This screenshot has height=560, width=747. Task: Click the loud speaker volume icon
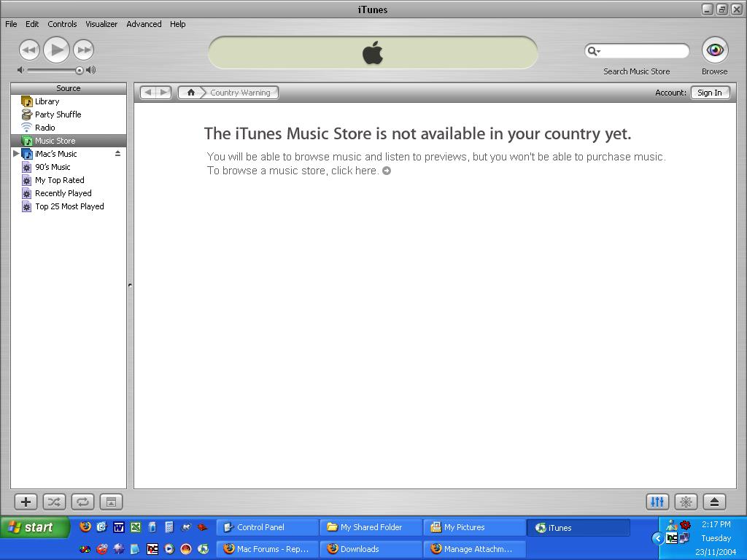click(90, 70)
